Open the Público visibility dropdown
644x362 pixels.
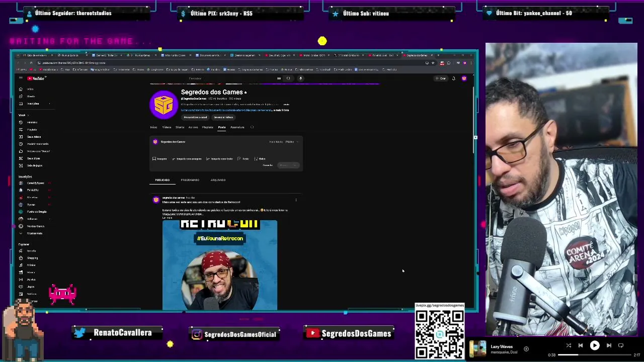(292, 142)
